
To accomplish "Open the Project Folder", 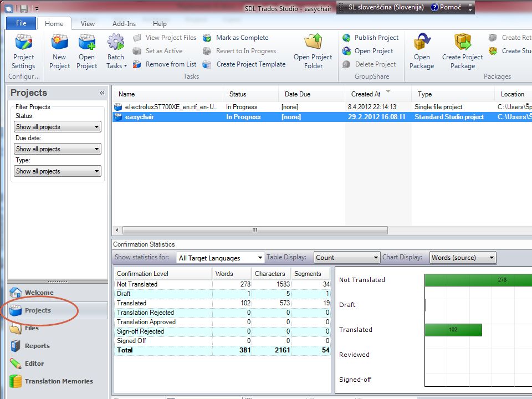I will pyautogui.click(x=313, y=52).
